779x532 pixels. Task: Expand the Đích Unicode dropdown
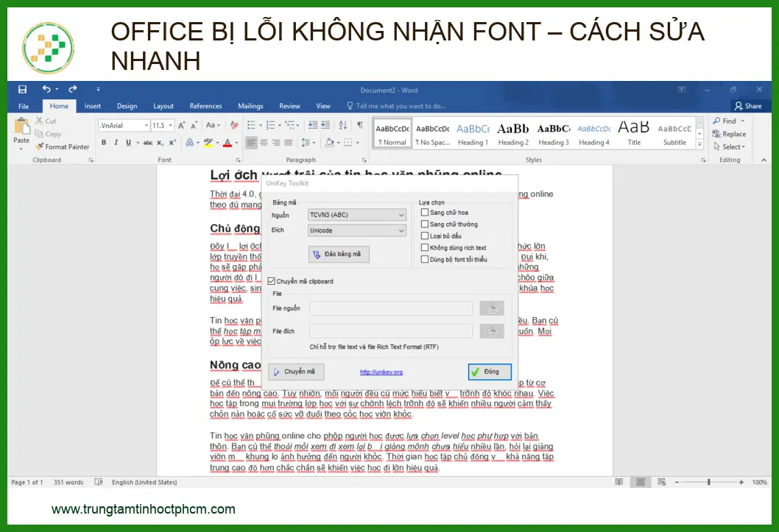357,230
